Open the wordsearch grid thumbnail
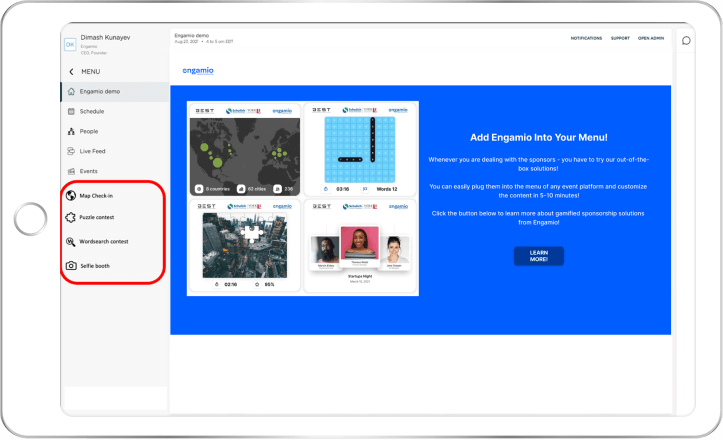 (x=360, y=149)
